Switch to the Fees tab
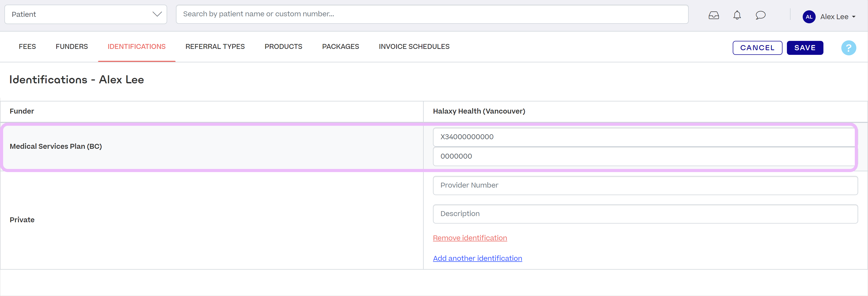 (x=27, y=47)
